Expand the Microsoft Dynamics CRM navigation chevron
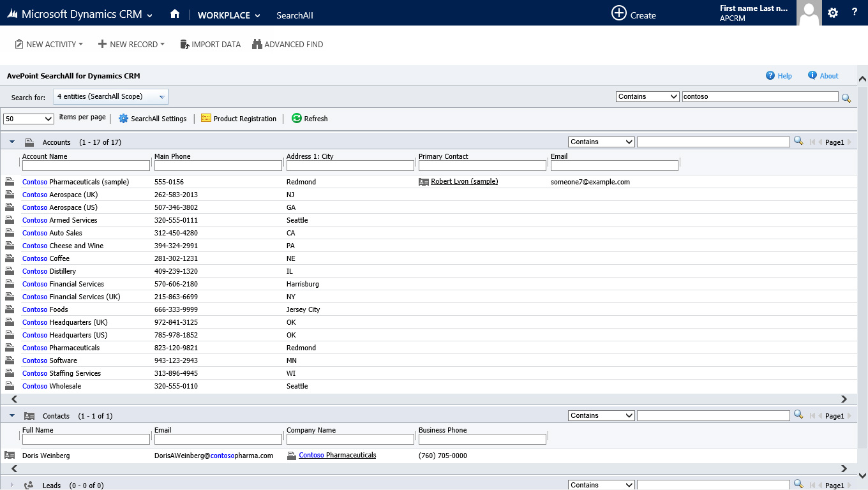Viewport: 868px width, 490px height. tap(149, 15)
